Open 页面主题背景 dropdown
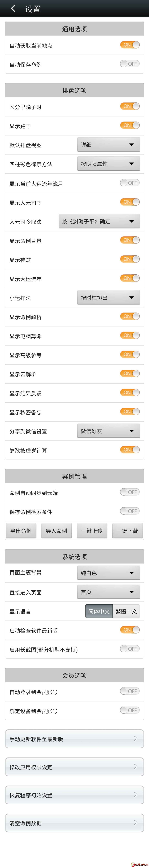This screenshot has height=868, width=149. tap(108, 573)
